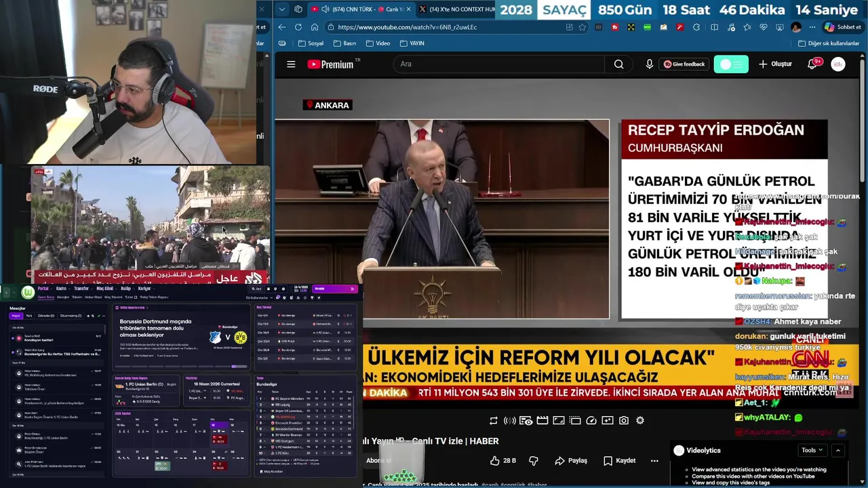Click Kaydet to save the video

click(620, 461)
